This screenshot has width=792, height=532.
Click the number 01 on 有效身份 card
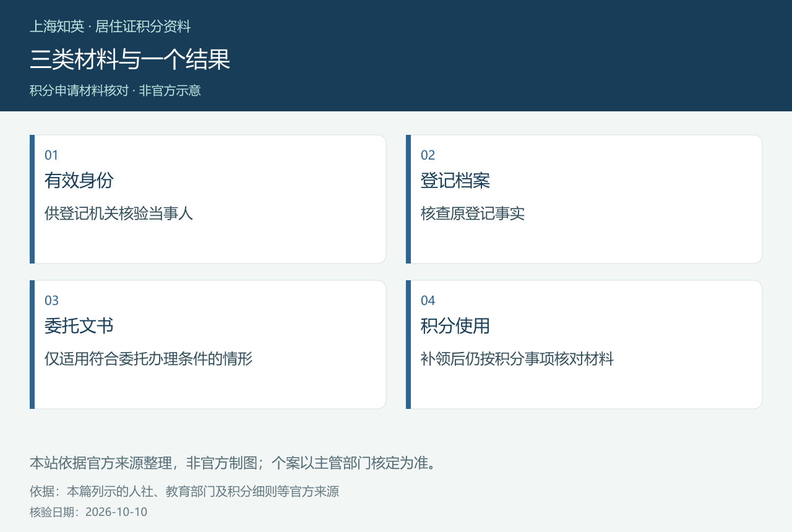(x=51, y=155)
